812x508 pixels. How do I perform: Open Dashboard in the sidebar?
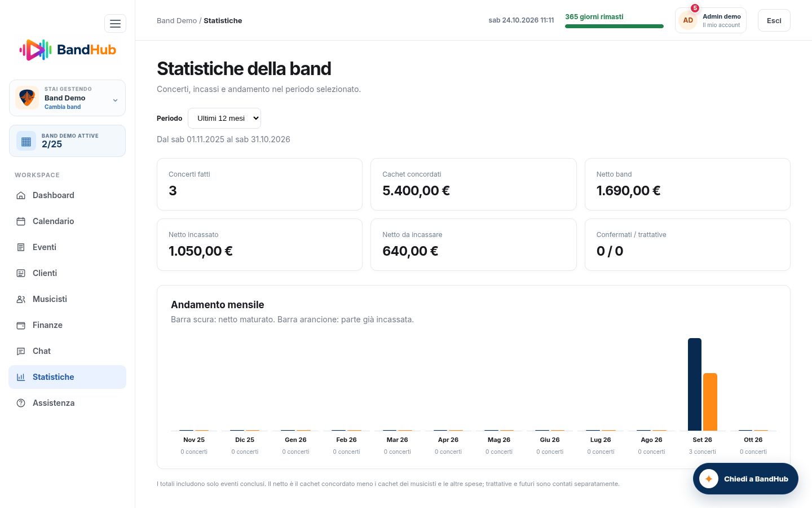(67, 195)
